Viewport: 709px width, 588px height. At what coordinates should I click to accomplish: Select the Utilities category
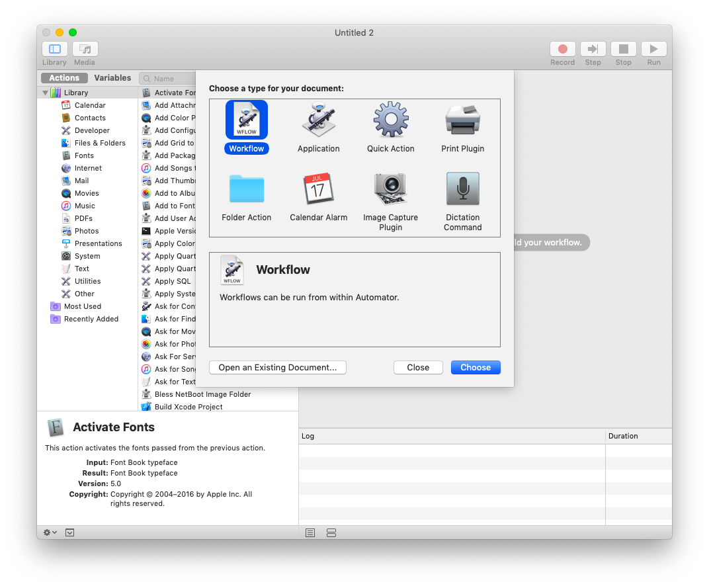click(x=87, y=281)
